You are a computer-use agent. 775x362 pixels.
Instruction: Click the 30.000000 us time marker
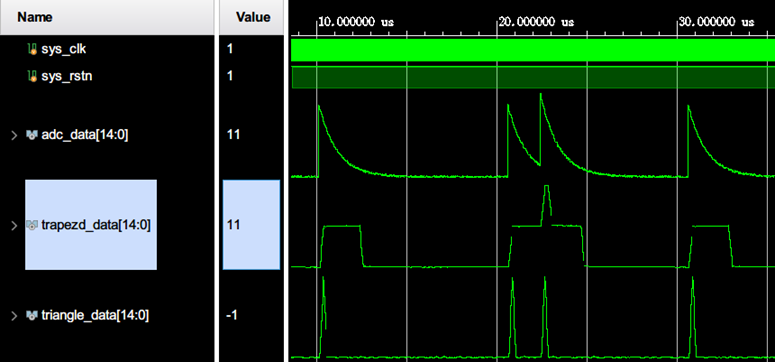tap(716, 22)
